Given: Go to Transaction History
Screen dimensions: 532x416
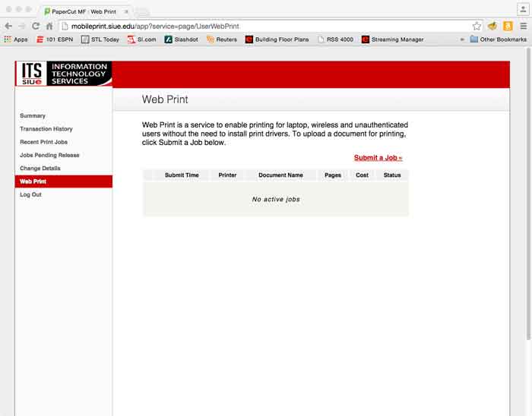Looking at the screenshot, I should [46, 129].
